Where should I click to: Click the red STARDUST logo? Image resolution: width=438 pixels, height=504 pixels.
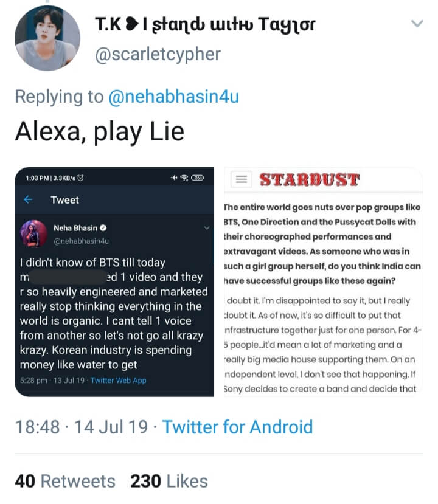pos(309,180)
